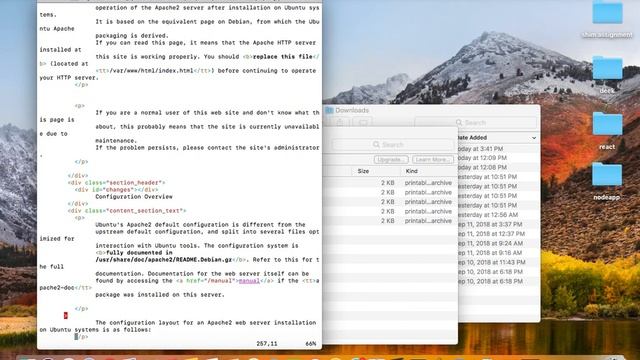Viewport: 640px width, 360px height.
Task: Click the underlined 'manual' link text in the terminal
Action: (249, 281)
